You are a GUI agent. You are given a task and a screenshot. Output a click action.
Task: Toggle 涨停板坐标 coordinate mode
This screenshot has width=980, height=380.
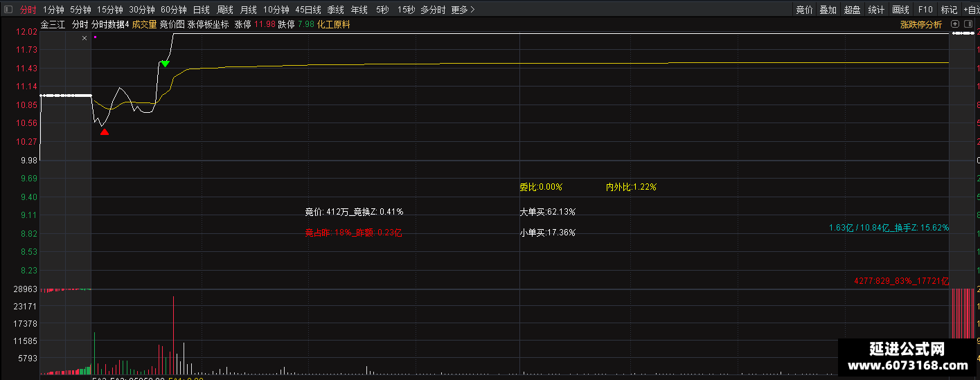[x=208, y=24]
